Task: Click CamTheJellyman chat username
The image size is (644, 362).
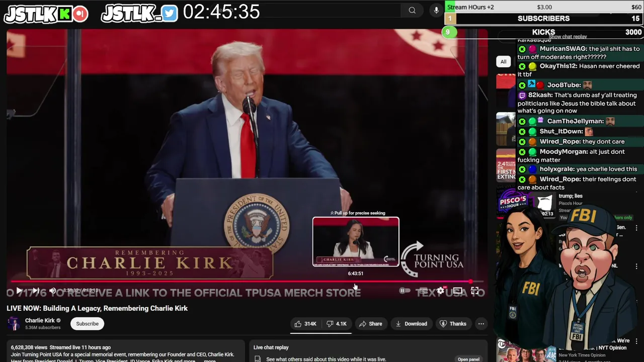Action: click(x=575, y=121)
